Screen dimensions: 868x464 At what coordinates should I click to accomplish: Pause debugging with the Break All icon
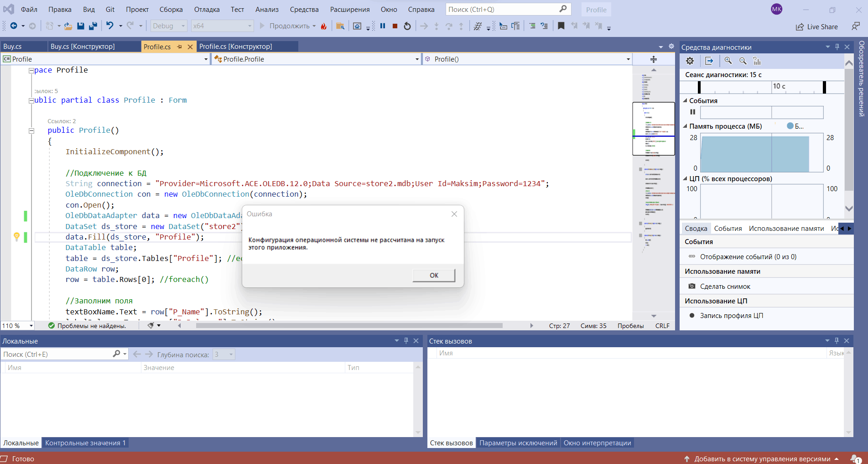(x=383, y=26)
